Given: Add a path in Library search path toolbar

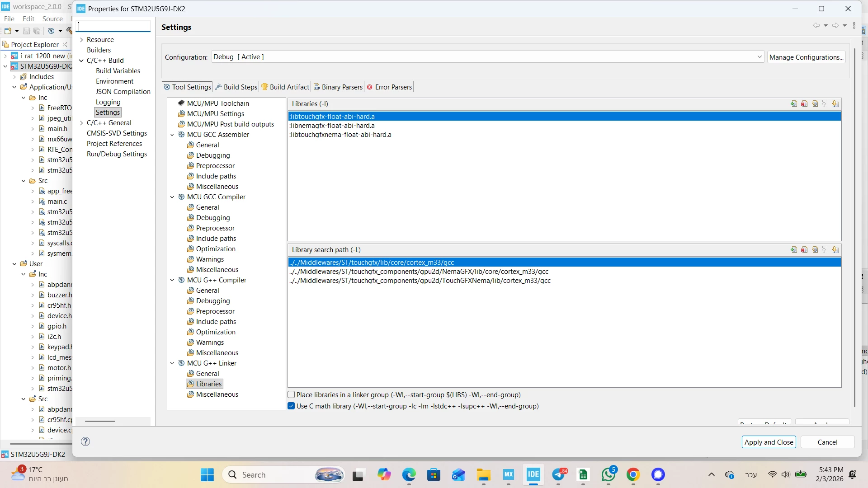Looking at the screenshot, I should [x=793, y=250].
